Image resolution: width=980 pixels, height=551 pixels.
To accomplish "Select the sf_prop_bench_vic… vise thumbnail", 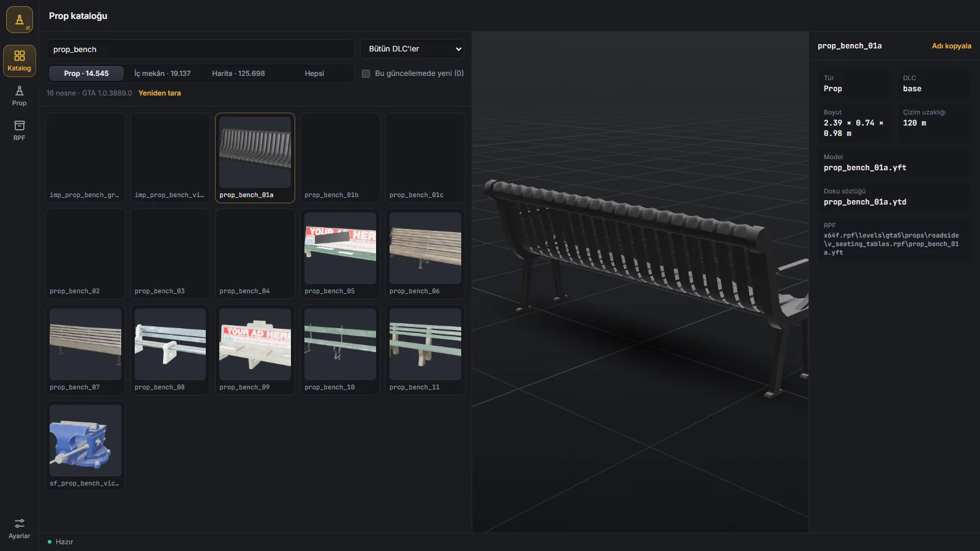I will coord(85,441).
